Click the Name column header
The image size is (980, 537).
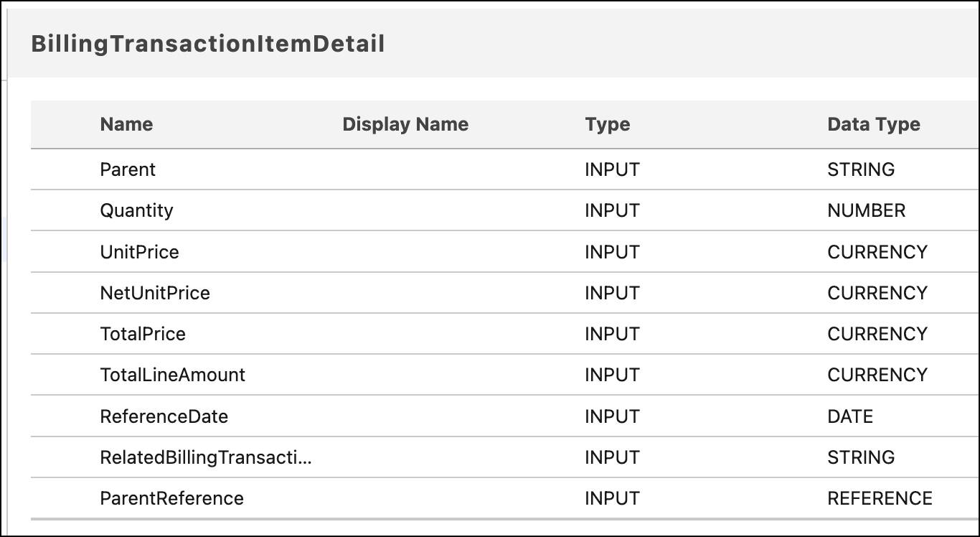[126, 124]
